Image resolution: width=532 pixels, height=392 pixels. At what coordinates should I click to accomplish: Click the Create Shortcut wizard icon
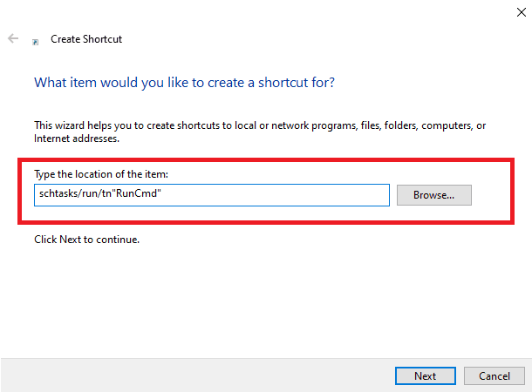[35, 41]
